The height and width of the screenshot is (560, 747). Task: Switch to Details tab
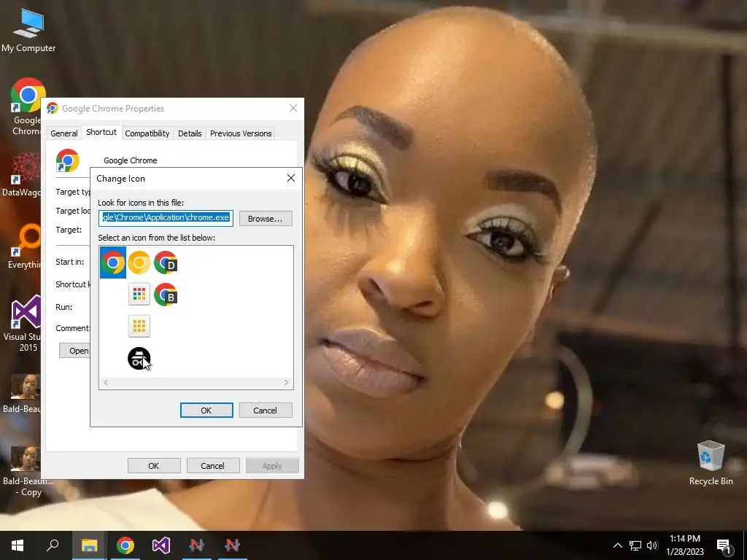(190, 133)
